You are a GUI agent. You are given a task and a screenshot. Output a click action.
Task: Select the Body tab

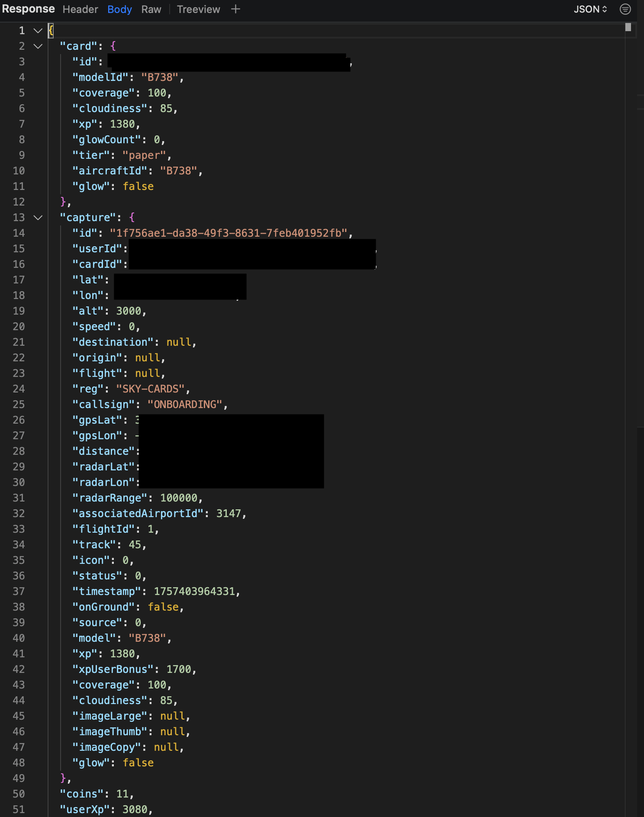pos(119,9)
